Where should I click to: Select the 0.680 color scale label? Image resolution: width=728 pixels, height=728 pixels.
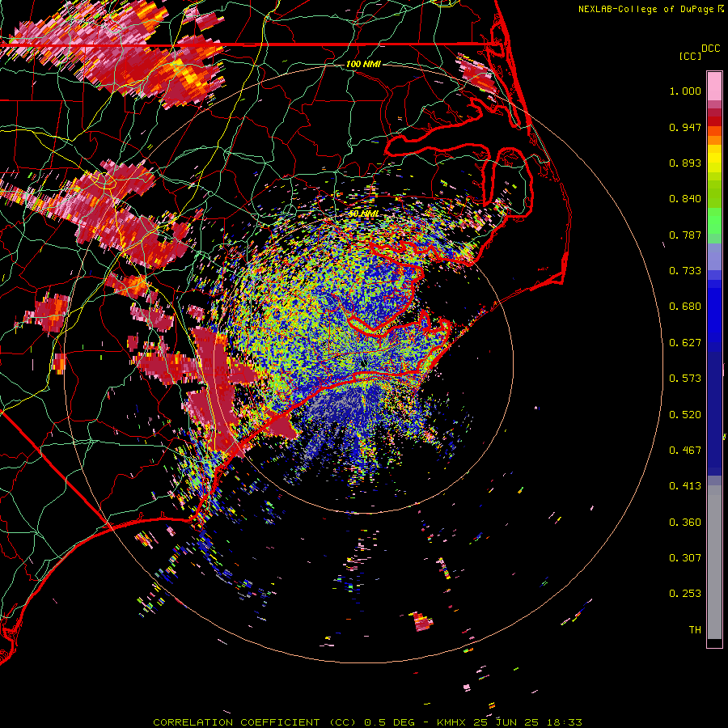(x=685, y=307)
